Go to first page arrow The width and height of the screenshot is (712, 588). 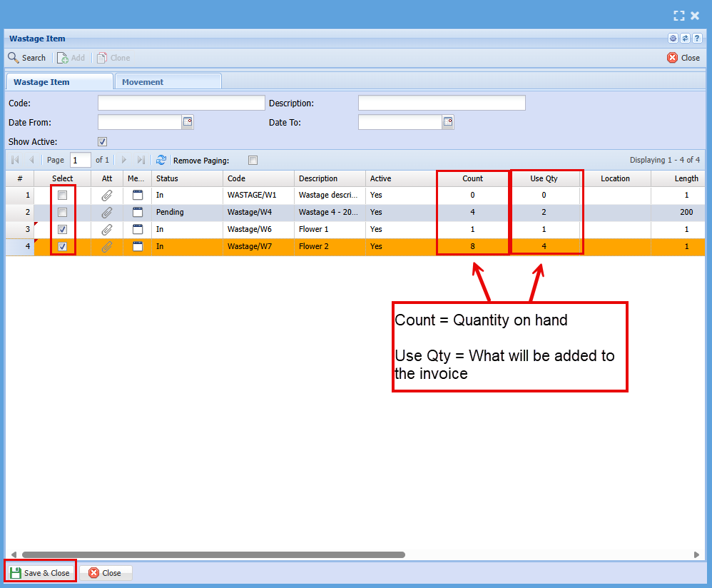[15, 160]
